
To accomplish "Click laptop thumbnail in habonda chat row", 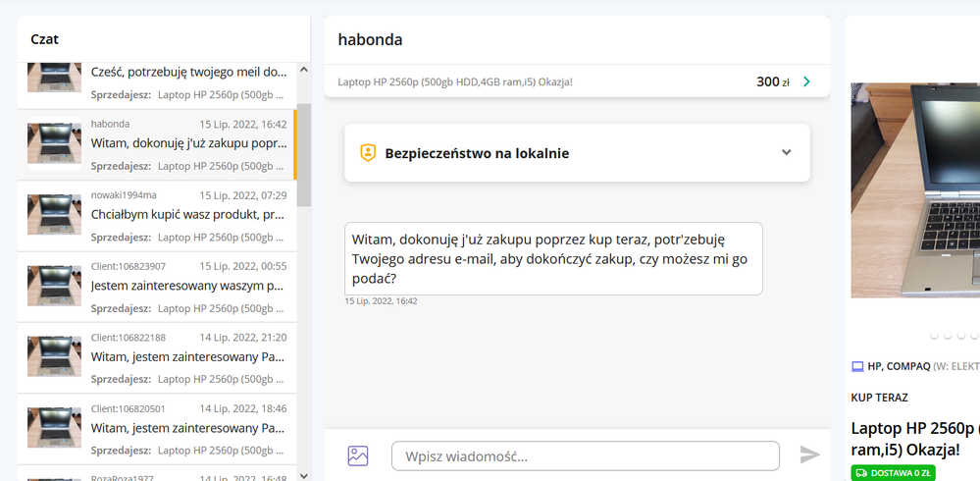I will click(54, 143).
